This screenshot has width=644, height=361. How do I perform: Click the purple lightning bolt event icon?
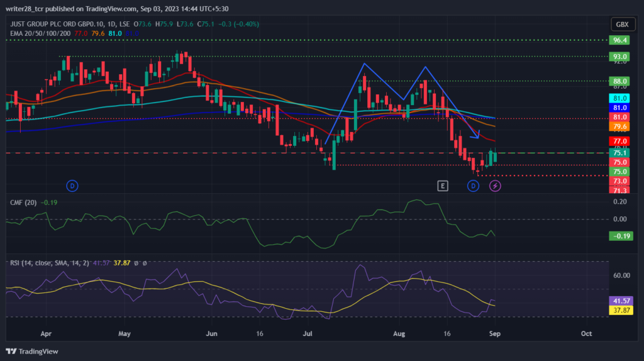(495, 186)
